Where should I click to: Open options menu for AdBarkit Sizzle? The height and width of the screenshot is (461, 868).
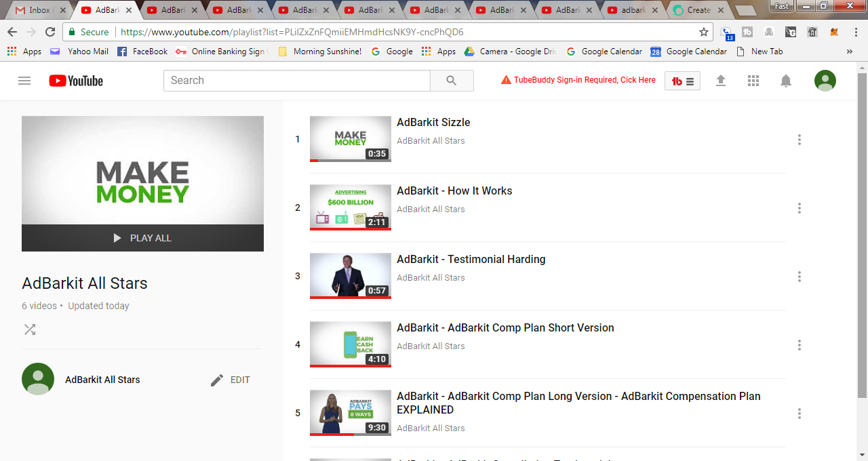point(800,140)
